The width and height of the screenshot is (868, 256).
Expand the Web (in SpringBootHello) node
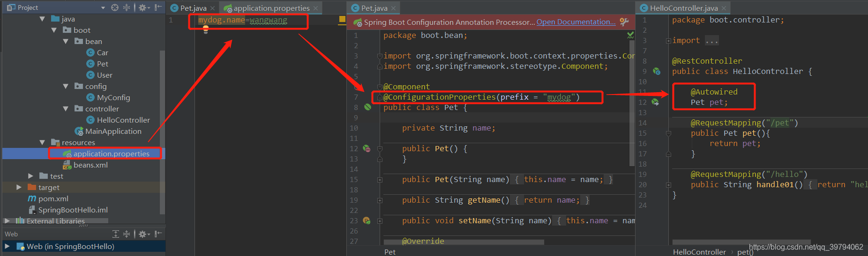pos(7,246)
